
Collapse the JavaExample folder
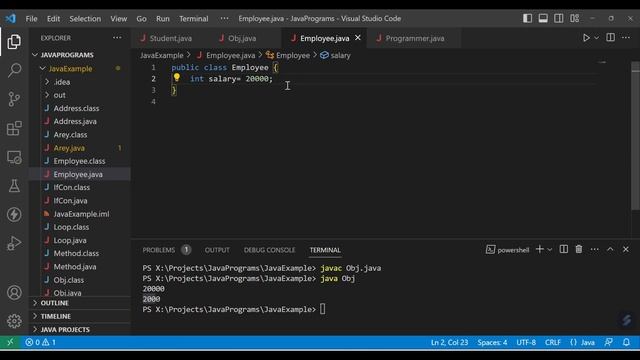[x=69, y=69]
